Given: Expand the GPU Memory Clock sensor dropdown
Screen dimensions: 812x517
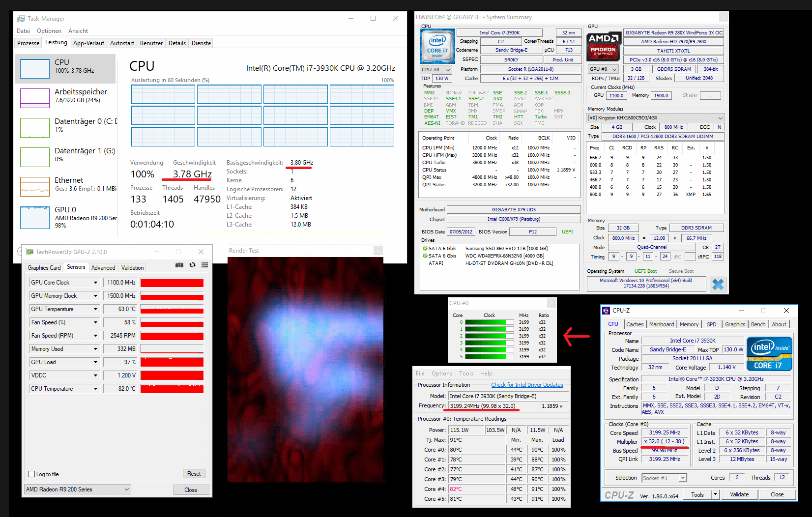Looking at the screenshot, I should (96, 296).
